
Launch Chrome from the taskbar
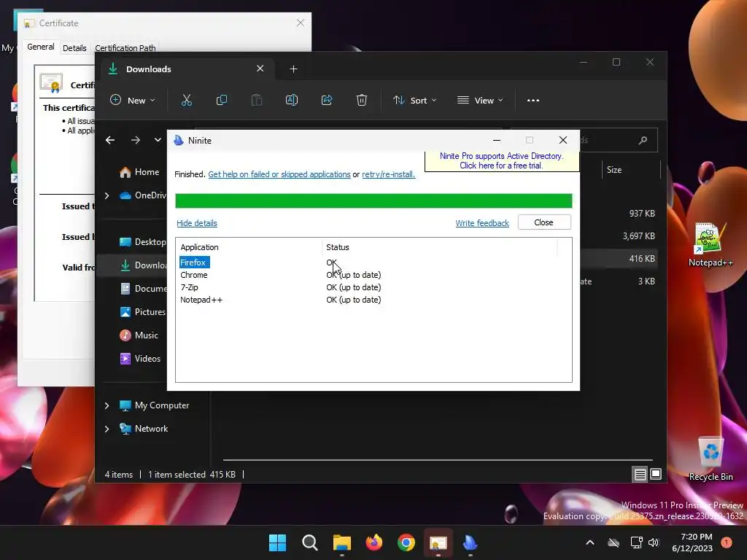[x=406, y=542]
